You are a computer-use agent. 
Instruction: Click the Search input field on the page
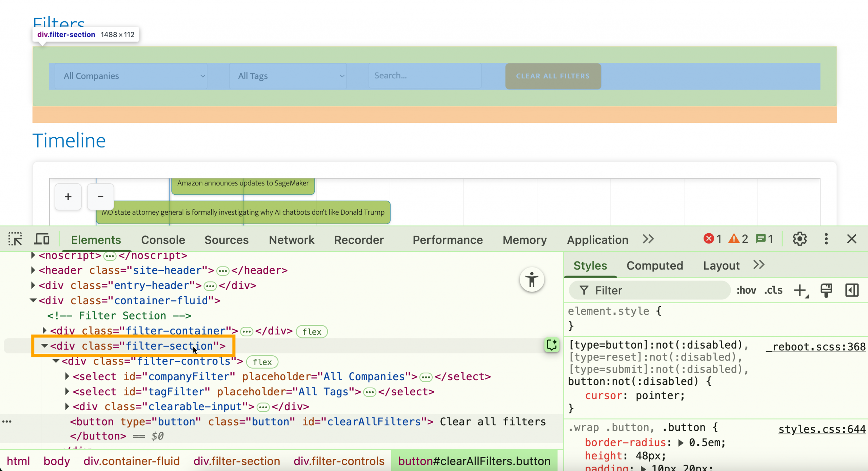coord(425,76)
